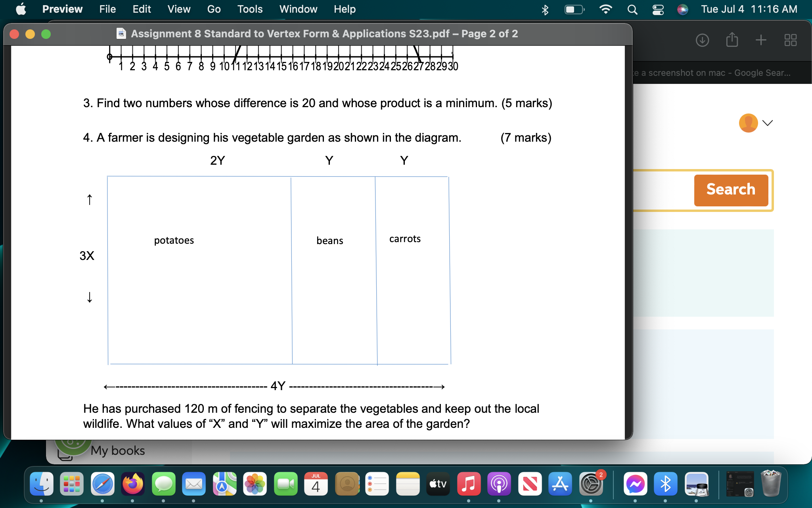This screenshot has width=812, height=508.
Task: Click the orange user avatar
Action: click(748, 123)
